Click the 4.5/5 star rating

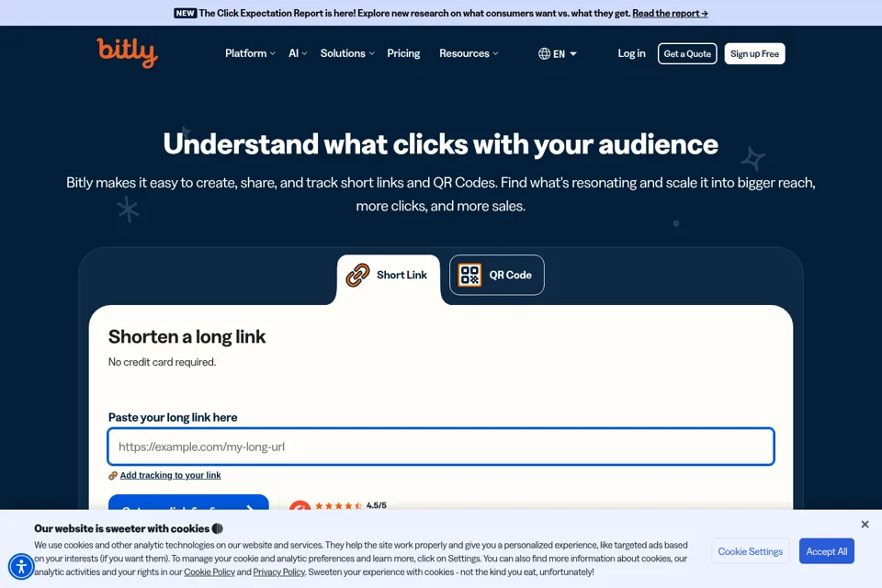pos(350,505)
